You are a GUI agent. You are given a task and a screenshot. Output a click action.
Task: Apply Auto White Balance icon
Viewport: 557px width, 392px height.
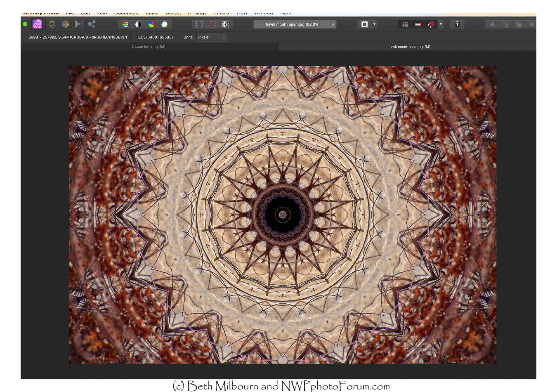(x=165, y=24)
